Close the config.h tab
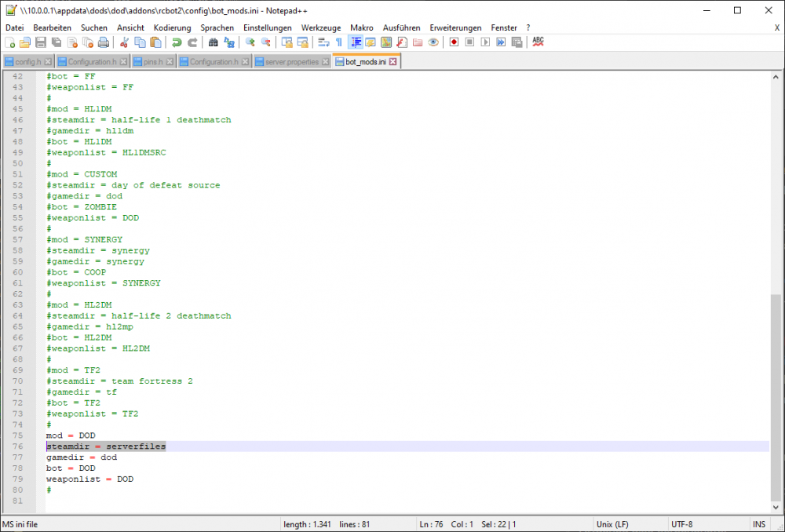785x532 pixels. coord(48,61)
